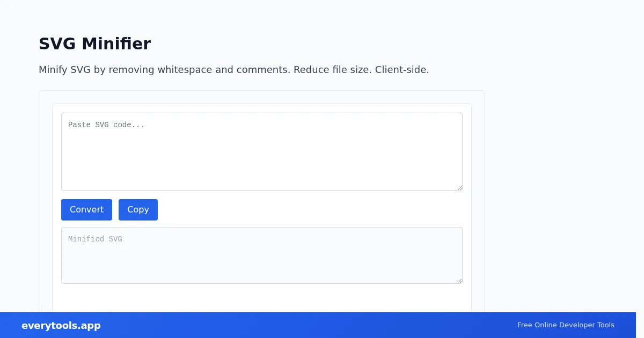Click the "Paste SVG code..." placeholder text
Screen dimensions: 644x338
(x=106, y=125)
